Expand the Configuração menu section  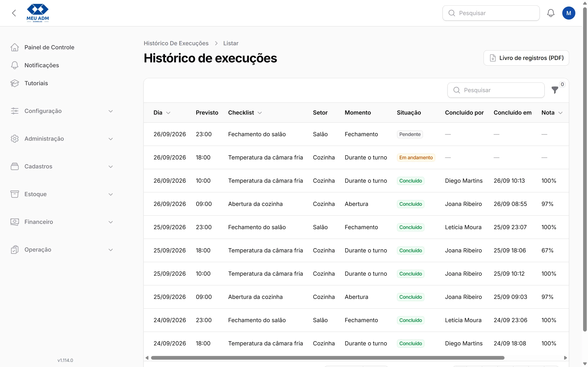62,111
